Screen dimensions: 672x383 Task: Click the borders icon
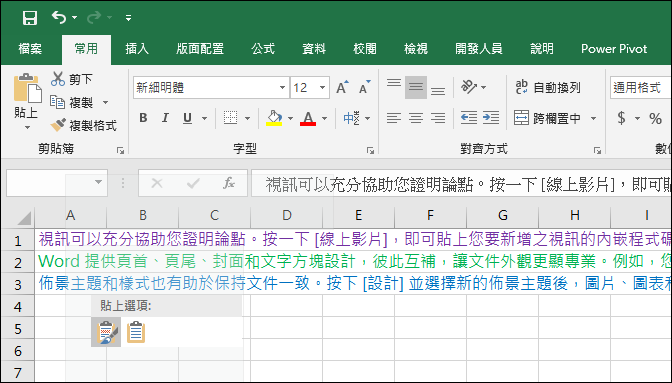pos(231,118)
